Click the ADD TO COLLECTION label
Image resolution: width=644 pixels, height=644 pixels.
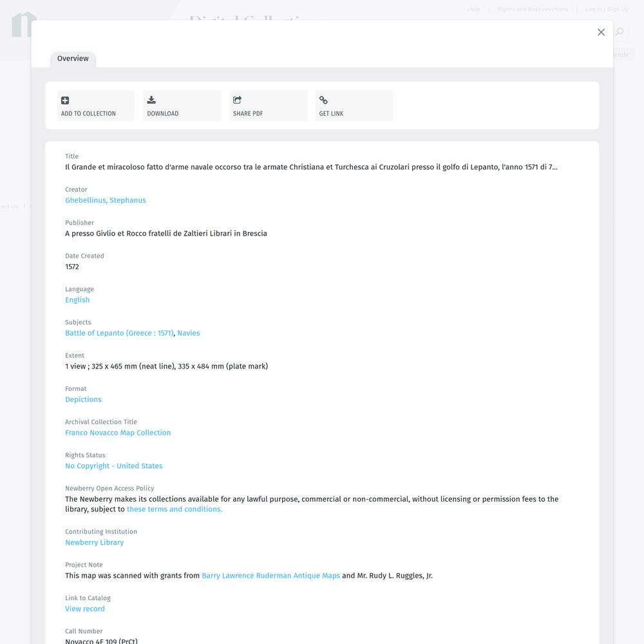click(x=88, y=114)
